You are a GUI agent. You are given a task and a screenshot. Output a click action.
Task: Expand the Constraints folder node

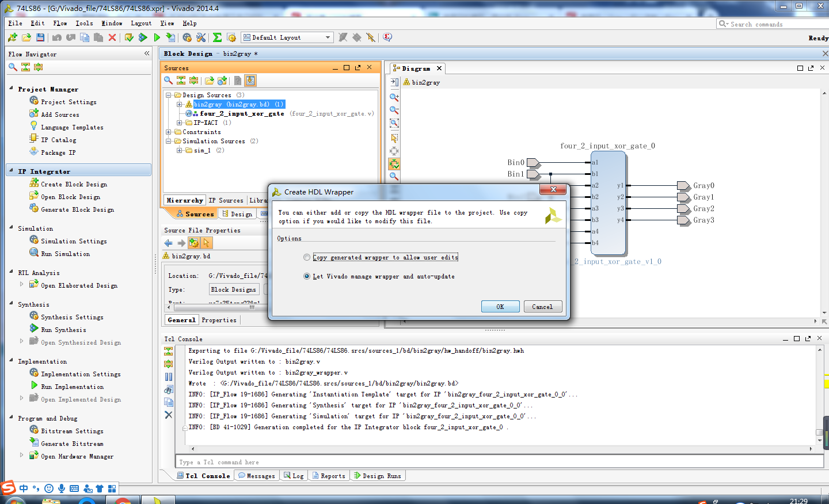[169, 132]
